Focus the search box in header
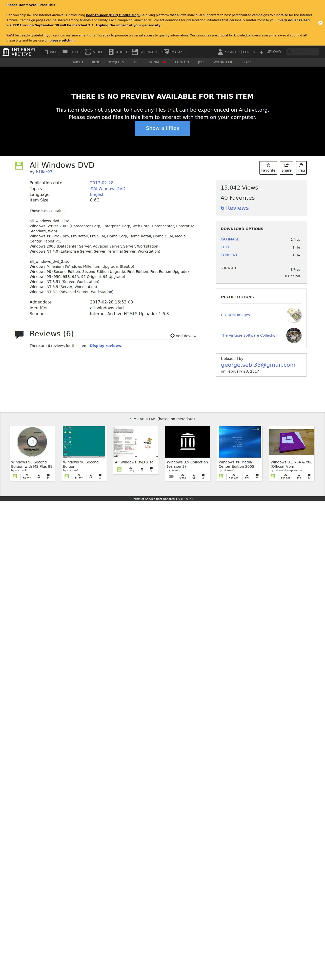This screenshot has width=325, height=980. pyautogui.click(x=303, y=52)
